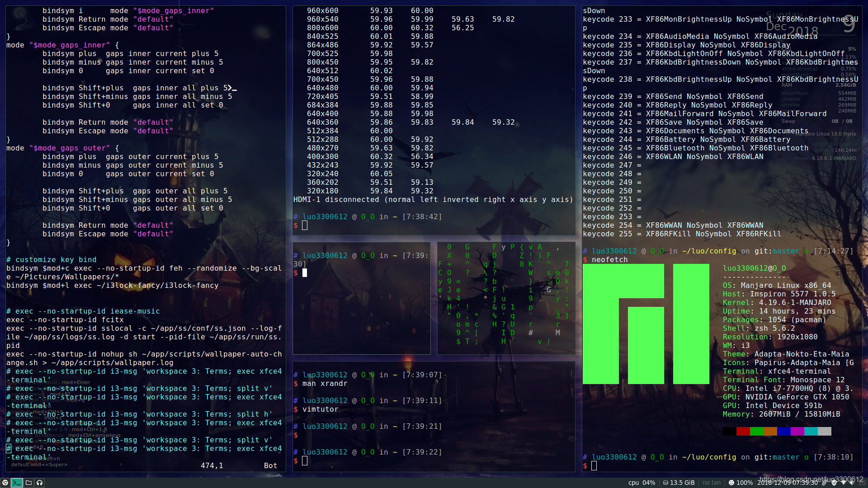The height and width of the screenshot is (488, 868).
Task: Click the blue neofetch color block
Action: click(784, 431)
